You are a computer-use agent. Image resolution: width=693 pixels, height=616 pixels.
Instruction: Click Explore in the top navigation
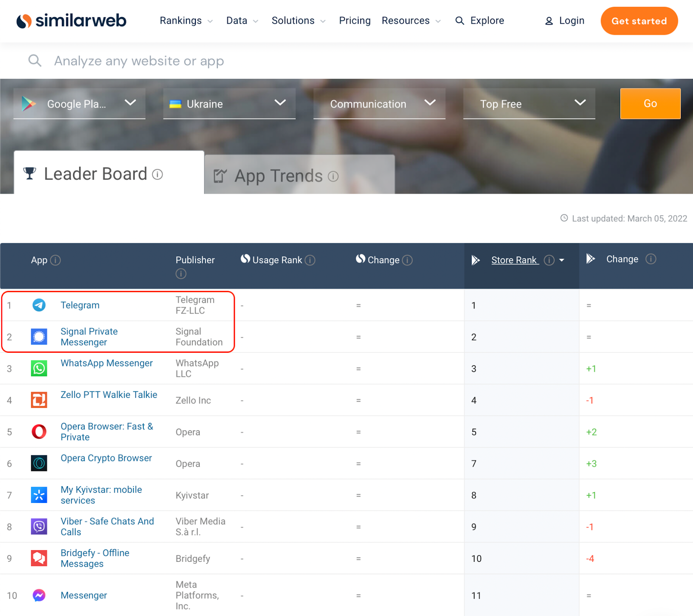(487, 21)
